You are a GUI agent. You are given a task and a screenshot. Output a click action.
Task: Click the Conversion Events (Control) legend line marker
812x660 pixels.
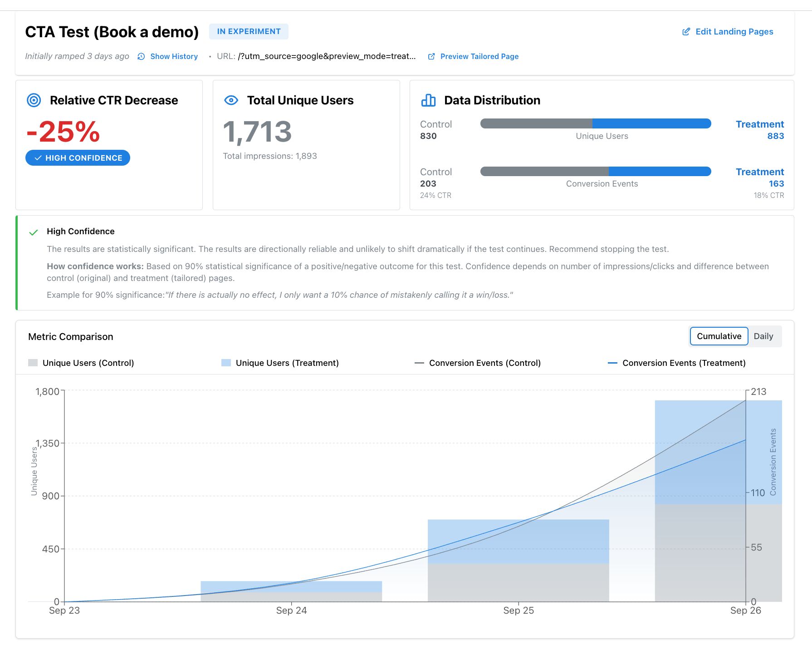[x=420, y=363]
